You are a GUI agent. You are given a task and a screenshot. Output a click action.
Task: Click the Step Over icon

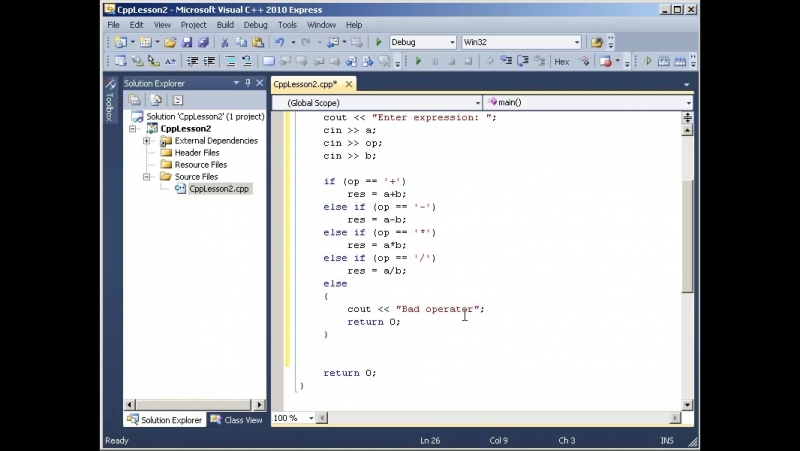tap(523, 61)
